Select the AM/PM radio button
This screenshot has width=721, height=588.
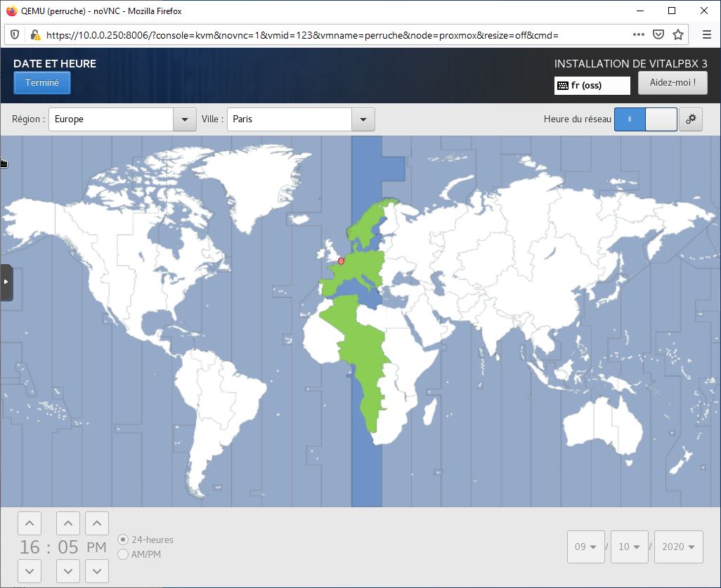(x=124, y=554)
